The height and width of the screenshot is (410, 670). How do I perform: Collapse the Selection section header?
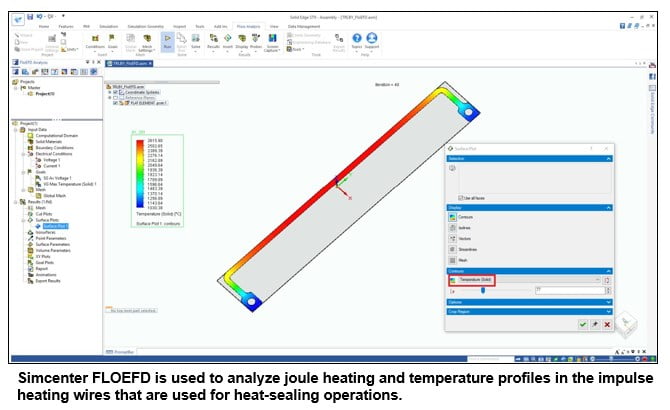pos(529,158)
